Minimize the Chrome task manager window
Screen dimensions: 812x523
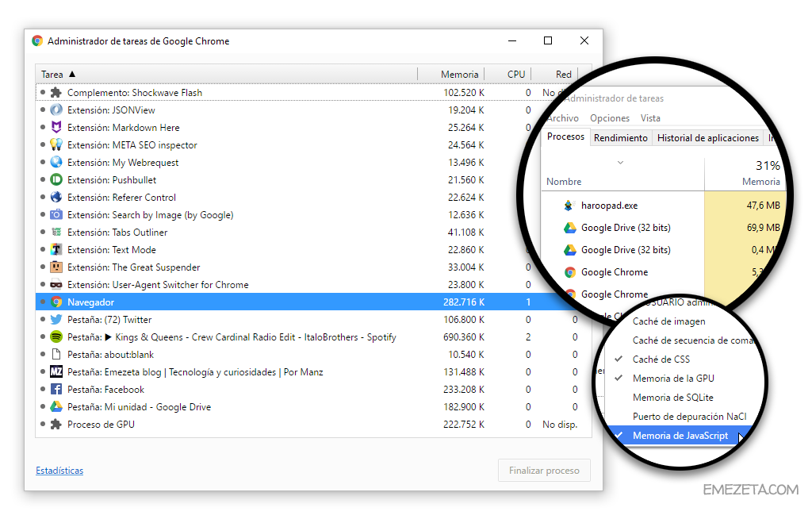click(x=512, y=40)
